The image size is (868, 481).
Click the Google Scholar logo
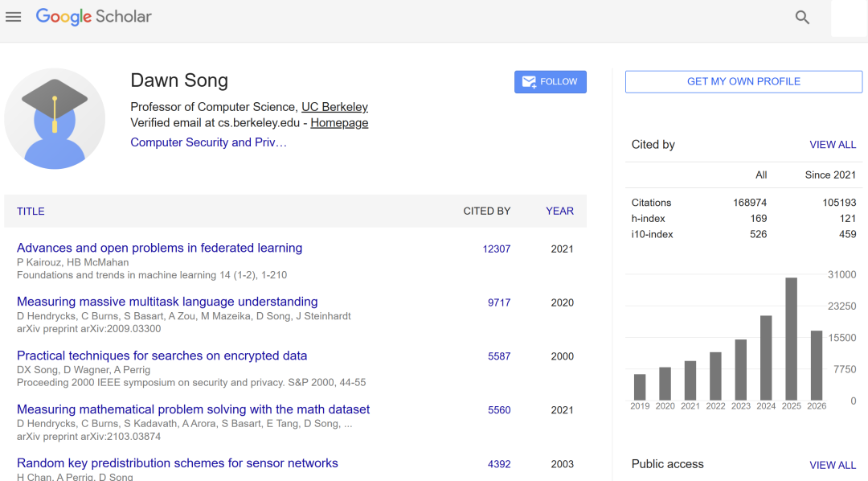pyautogui.click(x=93, y=17)
